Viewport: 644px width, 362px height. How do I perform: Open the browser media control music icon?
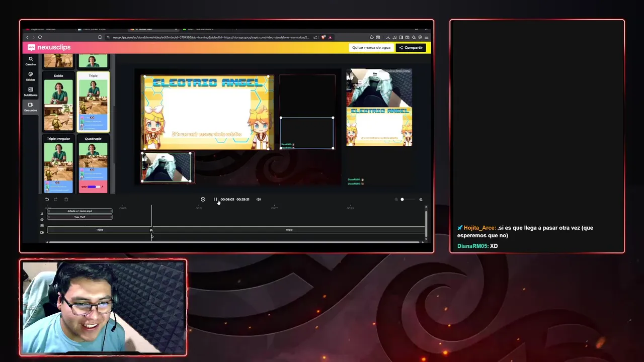tap(394, 37)
